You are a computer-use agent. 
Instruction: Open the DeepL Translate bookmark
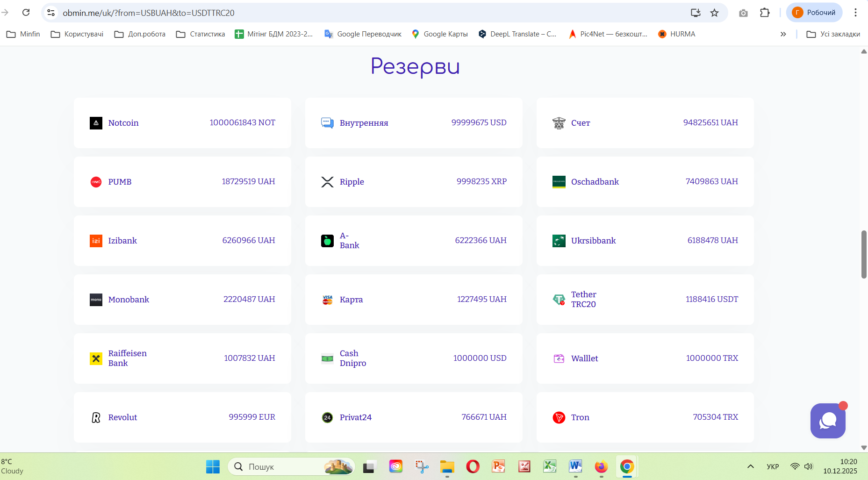tap(517, 34)
